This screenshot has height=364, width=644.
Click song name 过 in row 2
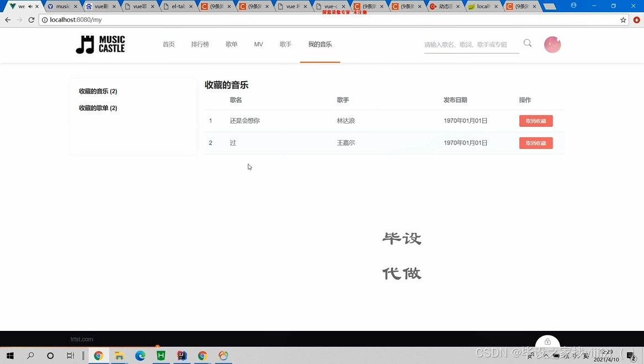[x=233, y=143]
